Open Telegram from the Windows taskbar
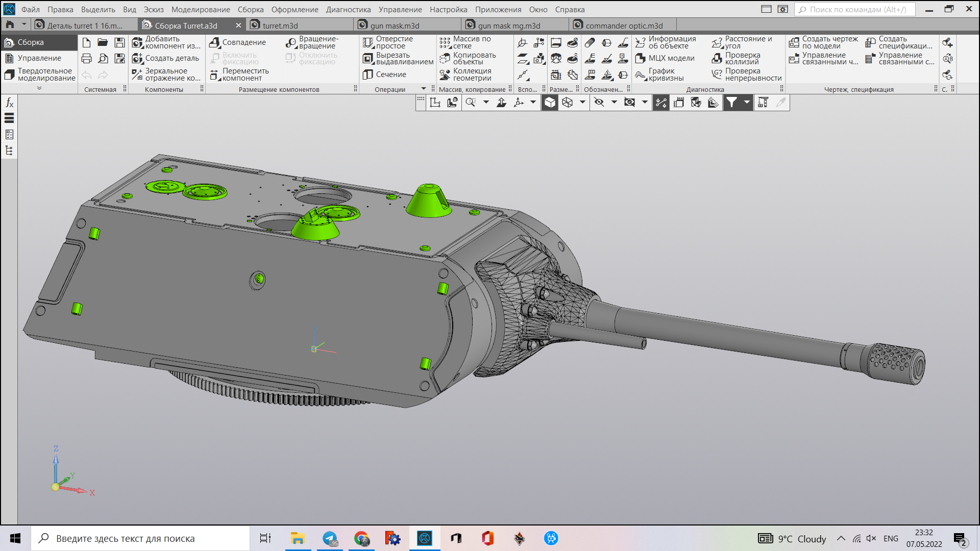980x551 pixels. click(330, 539)
